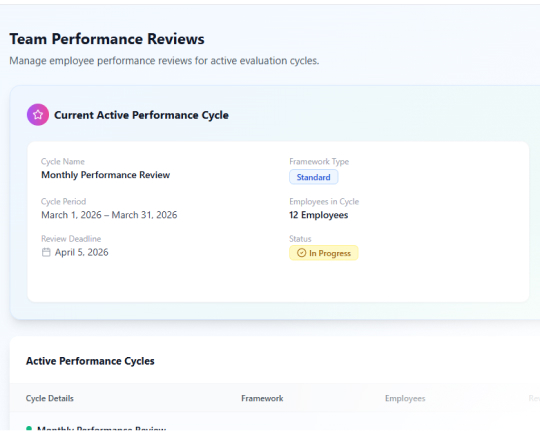Open the Monthly Performance Review cycle name

click(x=105, y=175)
